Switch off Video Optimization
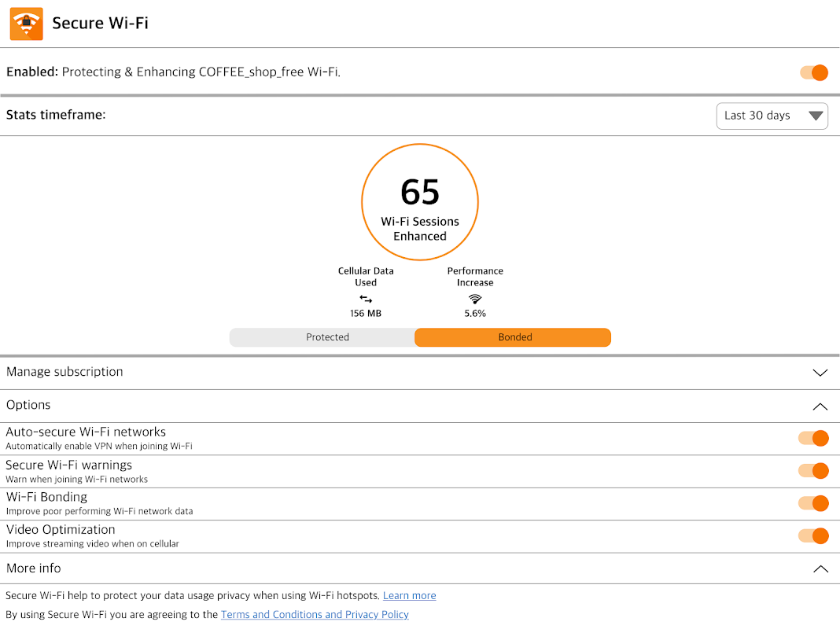840x629 pixels. [813, 536]
